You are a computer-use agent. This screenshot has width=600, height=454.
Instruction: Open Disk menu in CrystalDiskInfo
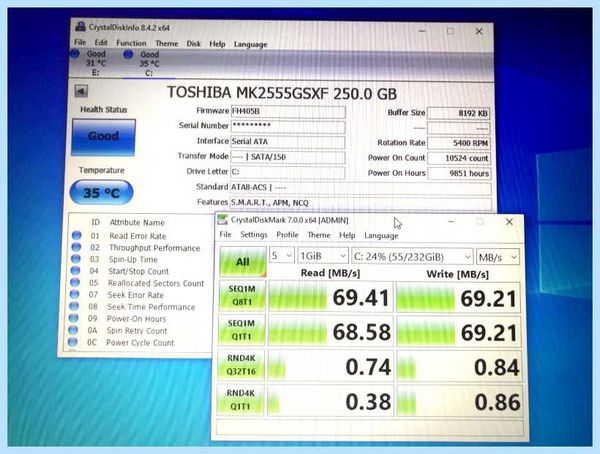[x=194, y=44]
